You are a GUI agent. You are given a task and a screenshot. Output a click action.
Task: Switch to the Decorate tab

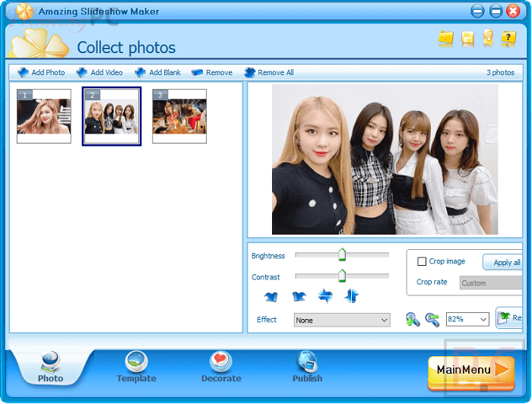coord(221,367)
